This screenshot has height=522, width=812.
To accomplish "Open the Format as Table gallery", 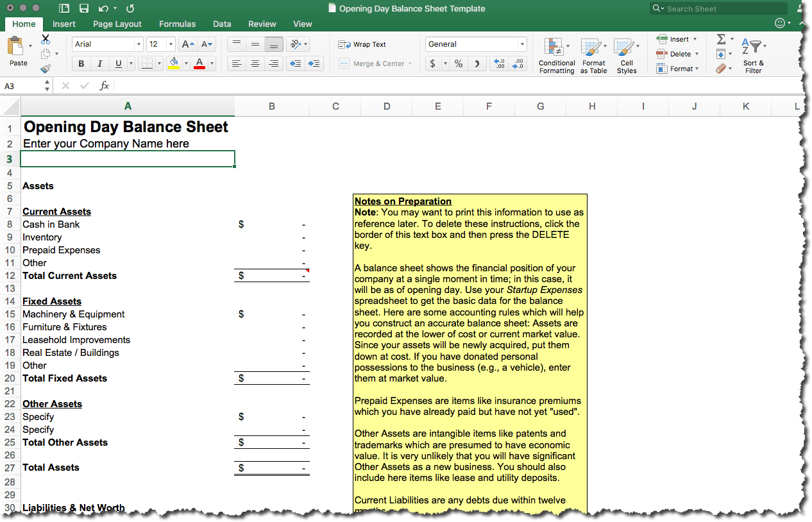I will tap(593, 55).
